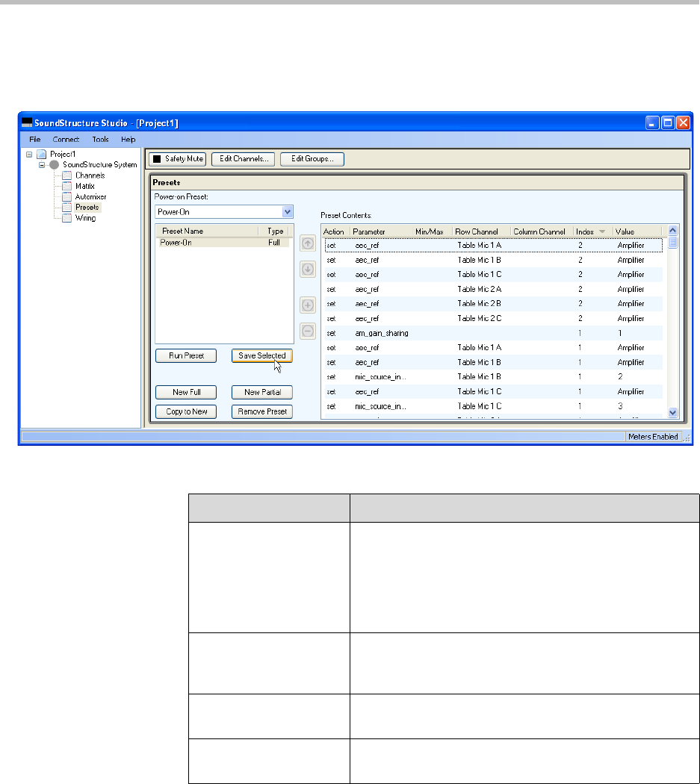Select the Channels item in the tree
Screen dimensions: 700x784
[89, 175]
